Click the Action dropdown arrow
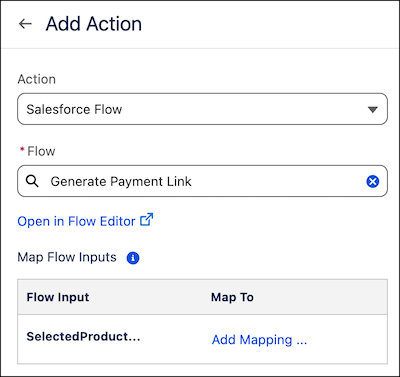 pyautogui.click(x=372, y=109)
